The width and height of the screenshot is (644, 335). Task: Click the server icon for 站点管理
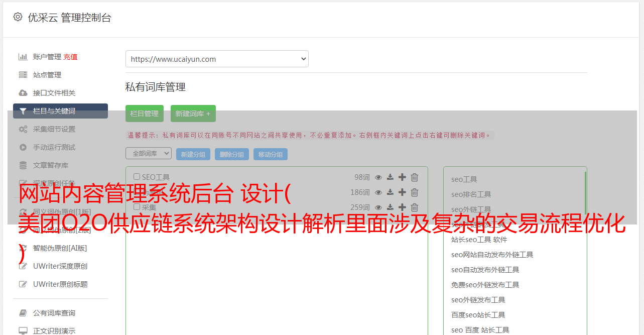tap(23, 75)
